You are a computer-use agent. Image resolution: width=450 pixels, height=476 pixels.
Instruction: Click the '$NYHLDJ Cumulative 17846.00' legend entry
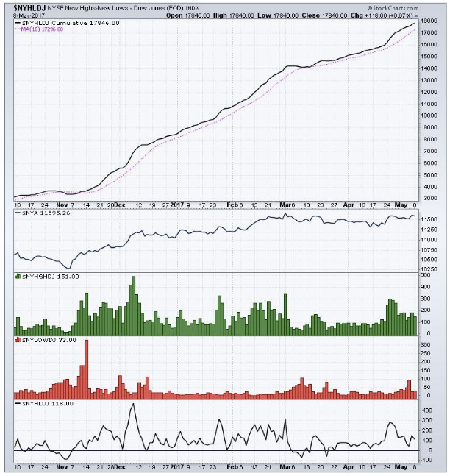click(68, 23)
